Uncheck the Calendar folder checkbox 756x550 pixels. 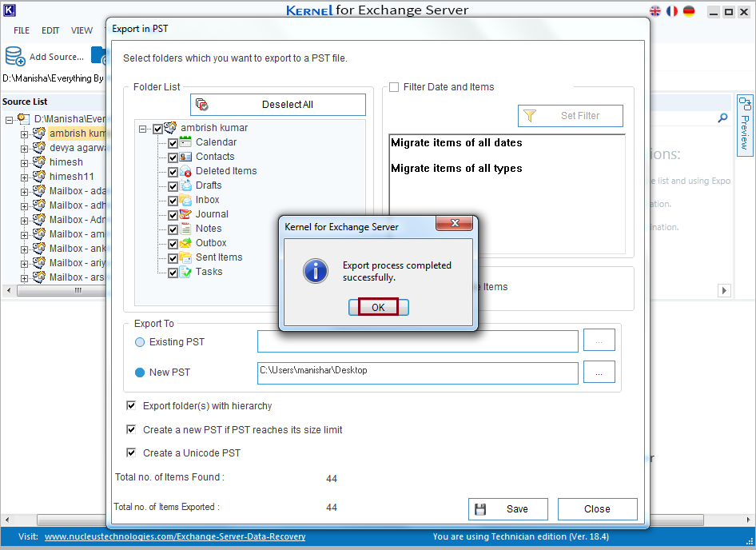tap(173, 143)
